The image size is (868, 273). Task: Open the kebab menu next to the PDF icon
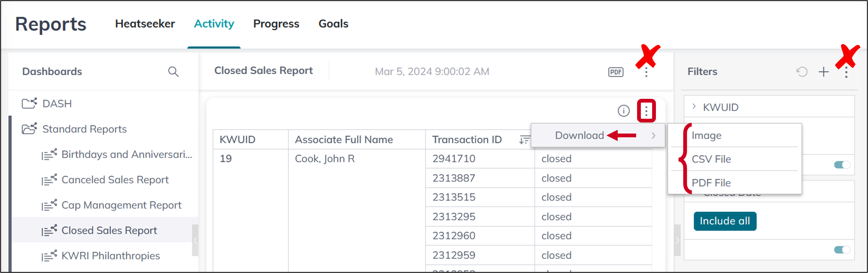tap(646, 71)
